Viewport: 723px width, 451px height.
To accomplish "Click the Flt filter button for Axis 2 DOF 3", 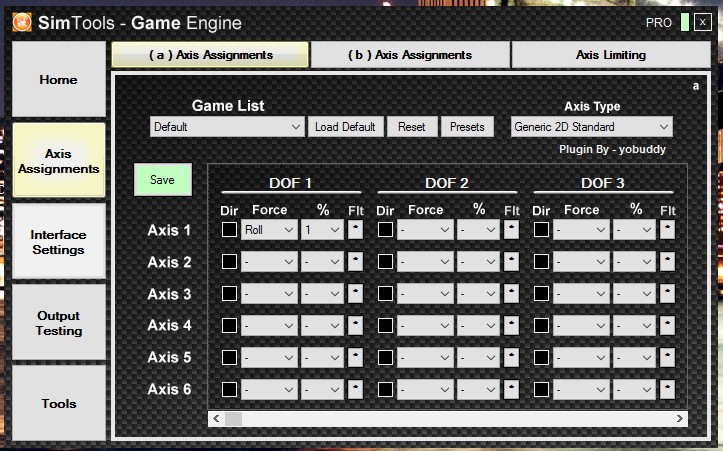I will point(667,261).
